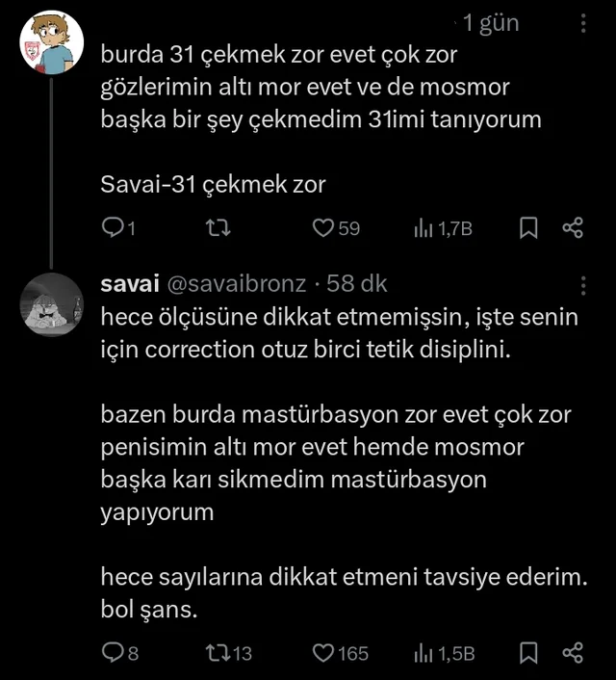616x680 pixels.
Task: Retweet savai's reply with 13 retweets
Action: (218, 653)
